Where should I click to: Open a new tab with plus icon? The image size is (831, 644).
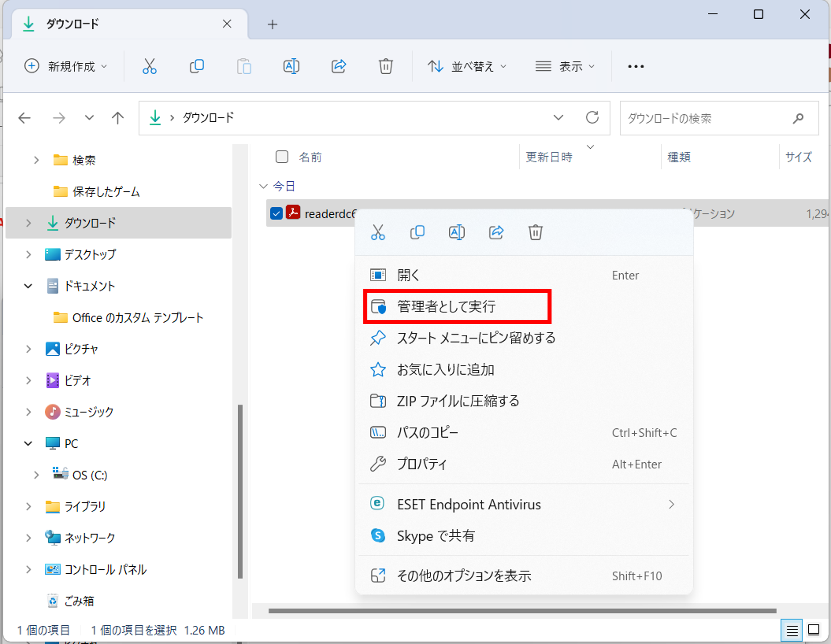point(272,24)
